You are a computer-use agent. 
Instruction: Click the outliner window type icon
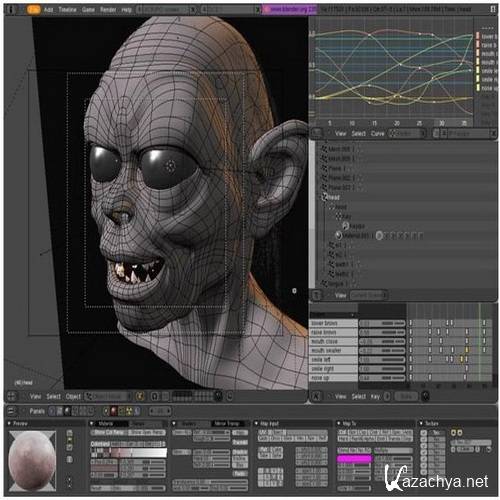tap(317, 295)
